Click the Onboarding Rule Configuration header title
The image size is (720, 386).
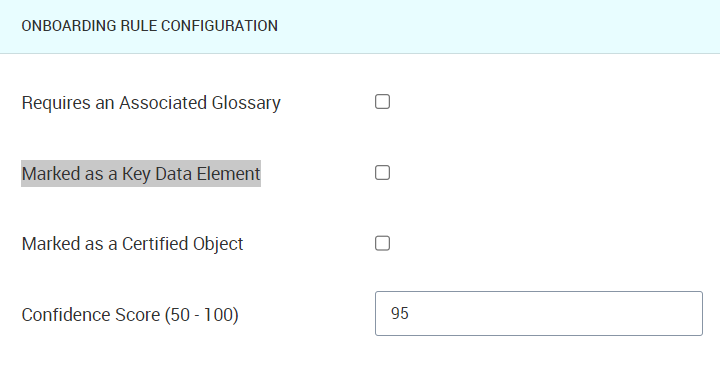150,26
